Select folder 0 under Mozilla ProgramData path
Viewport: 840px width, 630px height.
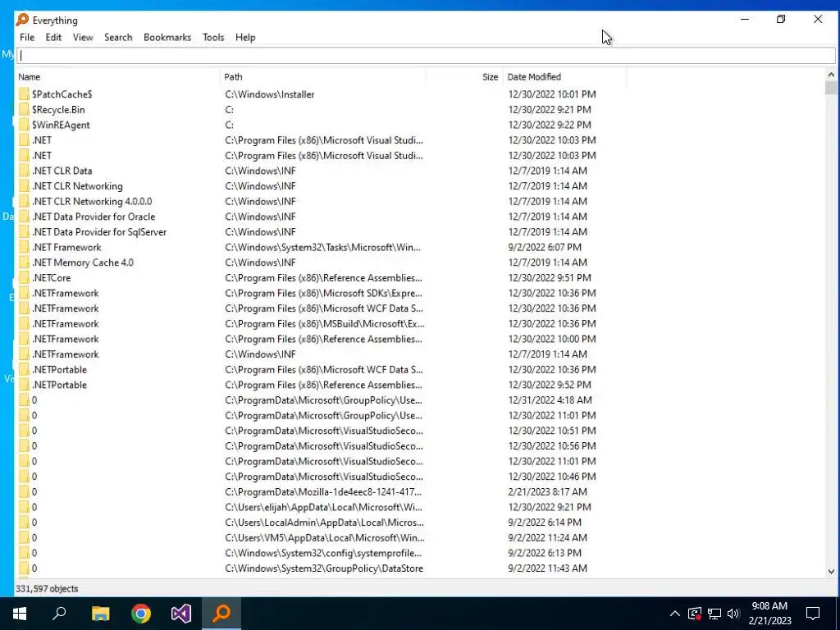[34, 492]
